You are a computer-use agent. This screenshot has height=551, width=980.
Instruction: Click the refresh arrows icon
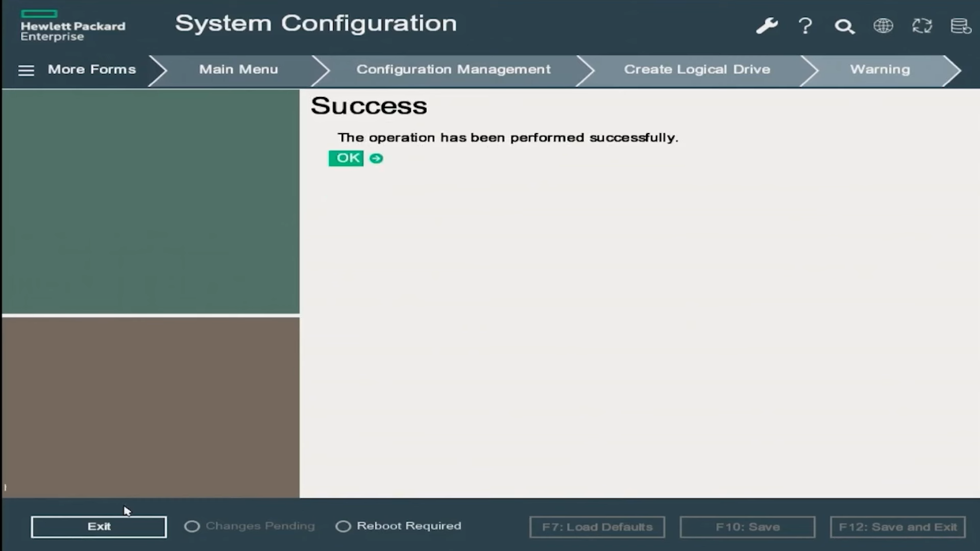(x=922, y=26)
